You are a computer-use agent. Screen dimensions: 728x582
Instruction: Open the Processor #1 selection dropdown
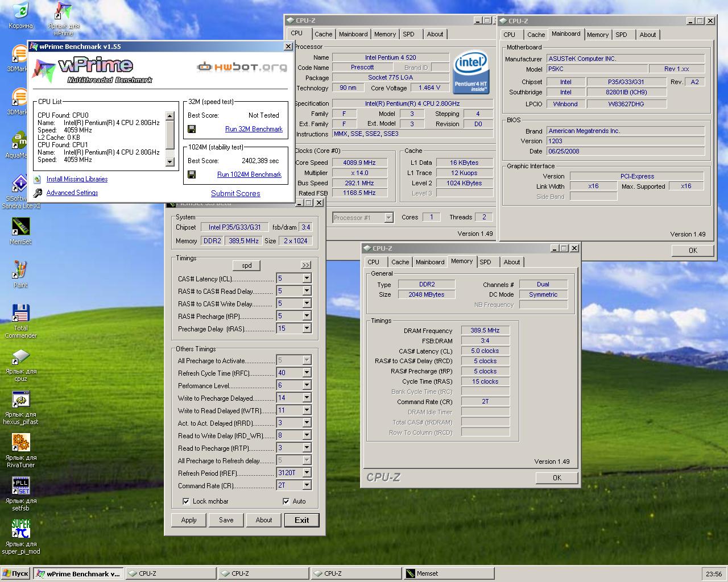coord(388,218)
